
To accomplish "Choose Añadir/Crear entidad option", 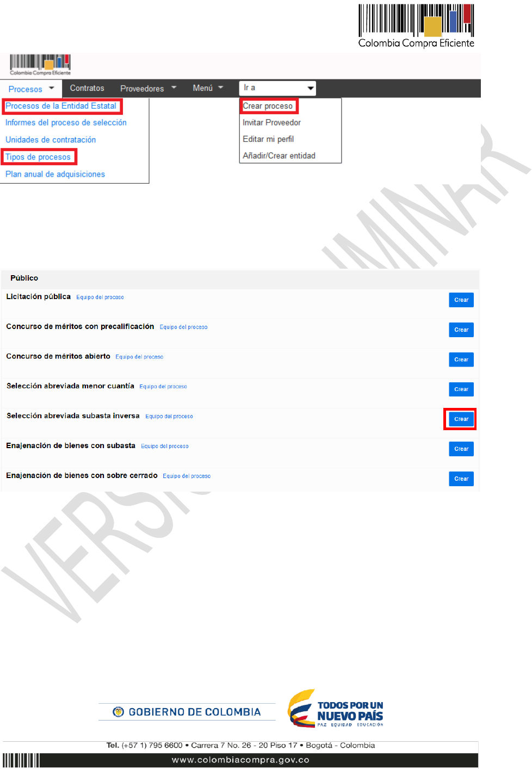I will (279, 156).
